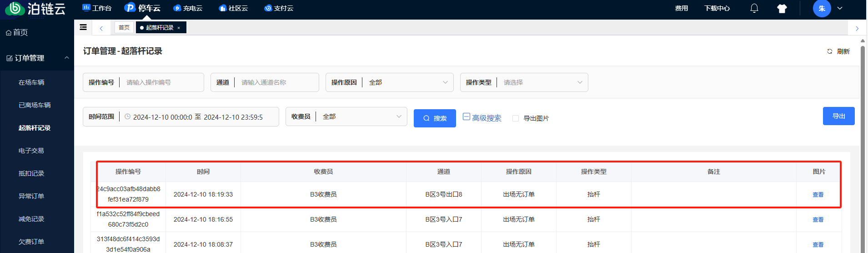
Task: Switch to 停车云 module
Action: pyautogui.click(x=143, y=8)
